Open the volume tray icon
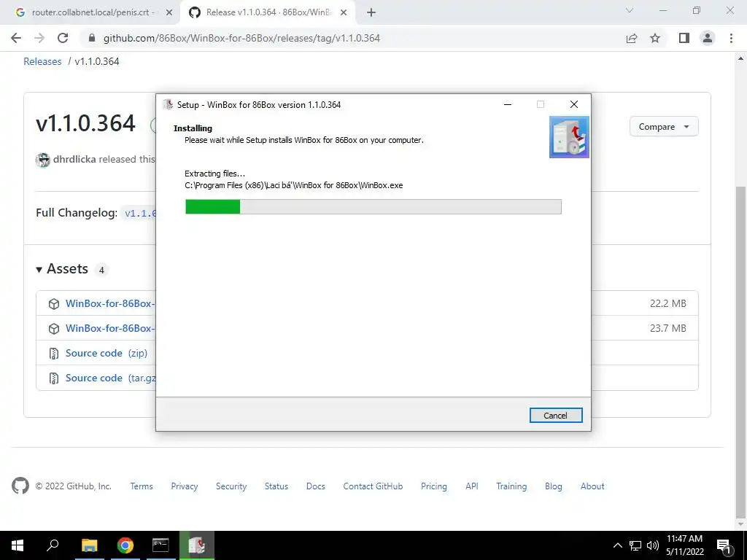Viewport: 747px width, 560px height. pyautogui.click(x=652, y=545)
